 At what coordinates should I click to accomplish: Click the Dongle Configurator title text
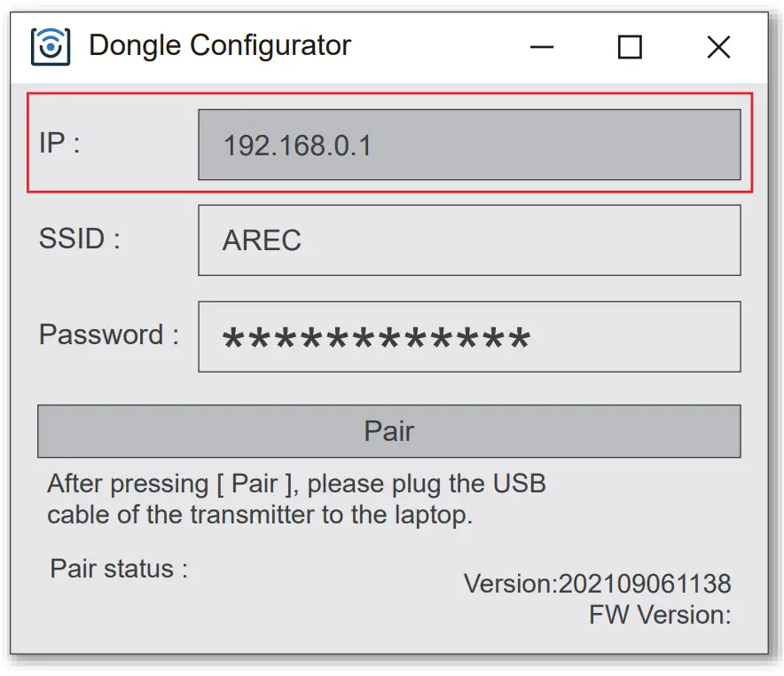pos(220,45)
